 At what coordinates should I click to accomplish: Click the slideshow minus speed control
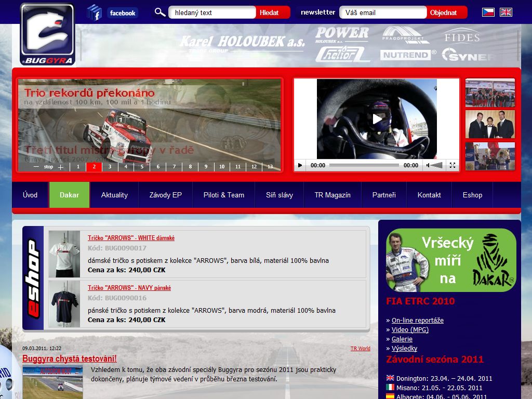[x=36, y=167]
